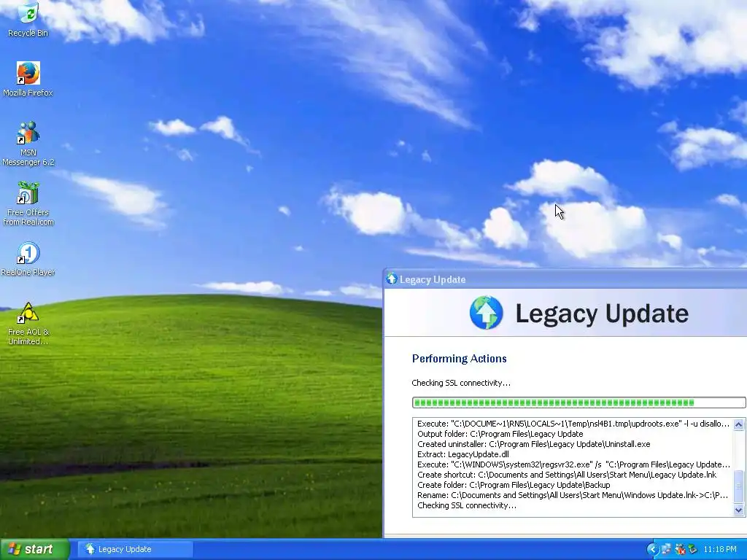Show hidden tray icons with the chevron
747x560 pixels.
tap(652, 549)
